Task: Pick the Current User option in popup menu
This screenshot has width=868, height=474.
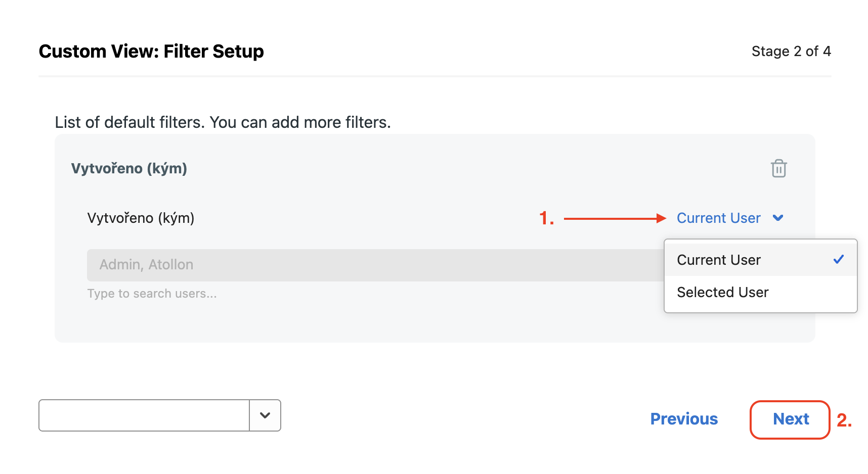Action: [718, 260]
